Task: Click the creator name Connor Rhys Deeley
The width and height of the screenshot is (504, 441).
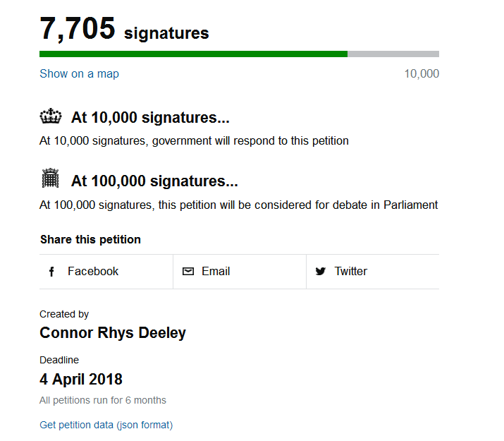Action: click(113, 333)
